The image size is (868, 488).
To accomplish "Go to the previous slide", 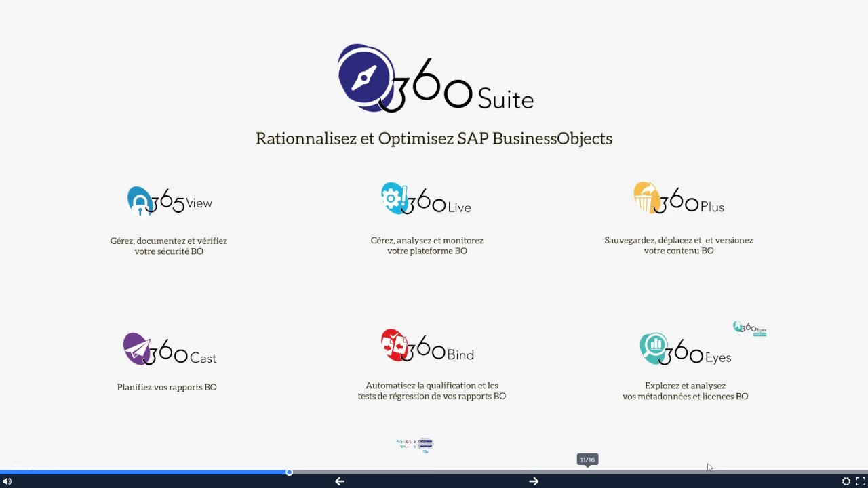I will pyautogui.click(x=340, y=481).
